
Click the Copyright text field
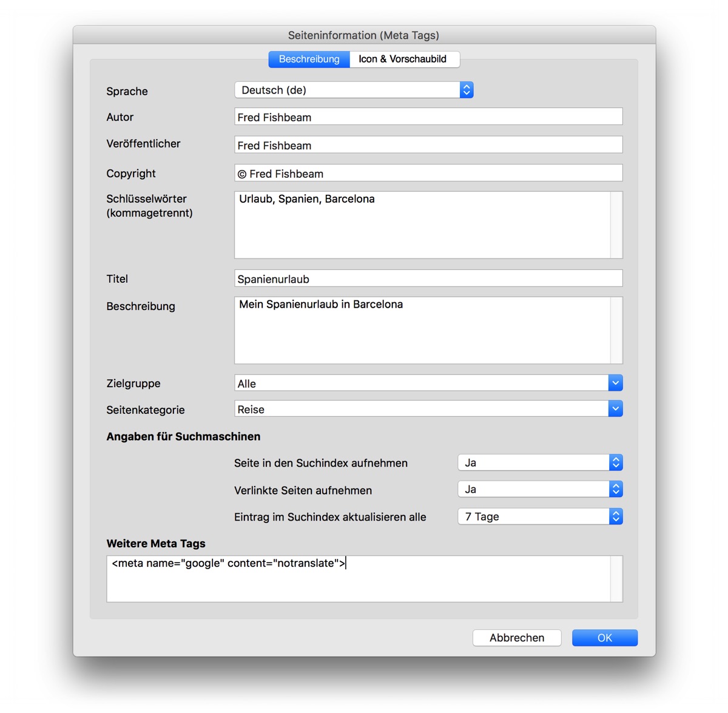[428, 174]
